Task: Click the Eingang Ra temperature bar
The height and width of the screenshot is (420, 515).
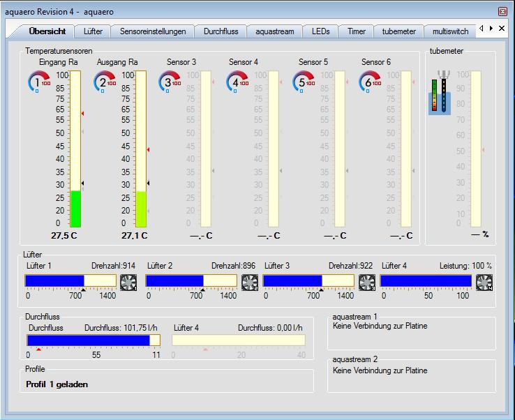Action: tap(75, 149)
